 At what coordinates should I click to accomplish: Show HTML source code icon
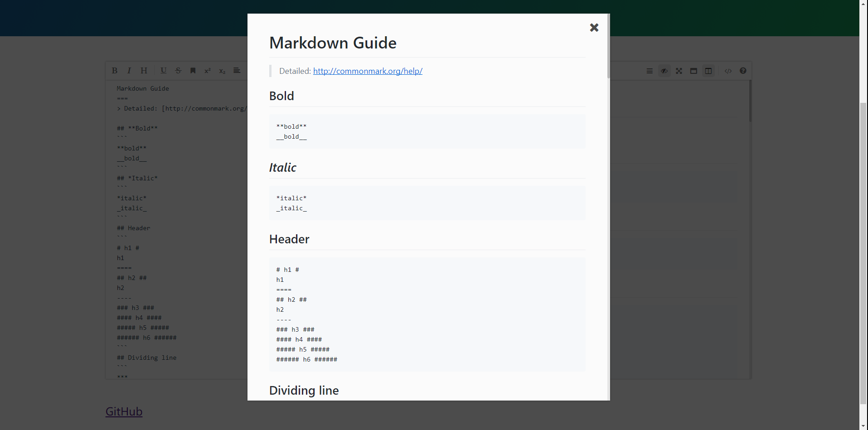728,71
